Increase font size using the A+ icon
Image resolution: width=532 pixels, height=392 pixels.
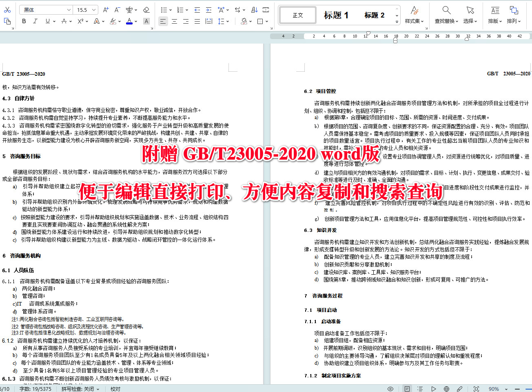pyautogui.click(x=104, y=9)
